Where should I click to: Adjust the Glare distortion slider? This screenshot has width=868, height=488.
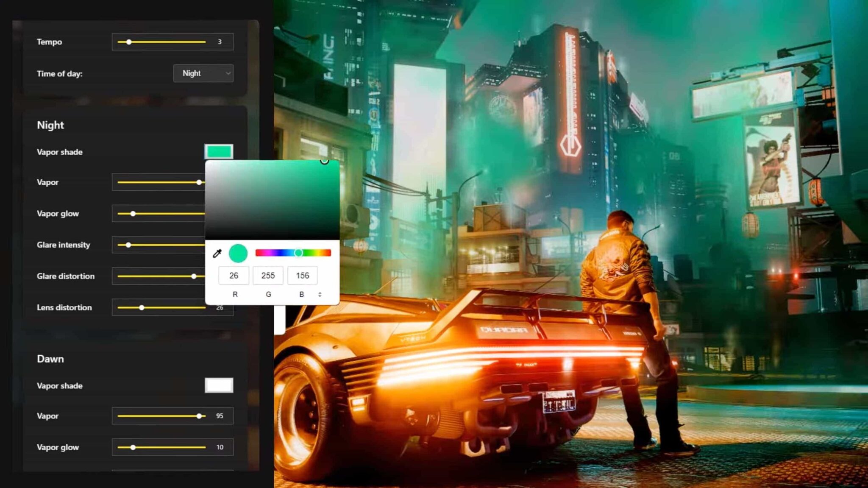click(194, 276)
